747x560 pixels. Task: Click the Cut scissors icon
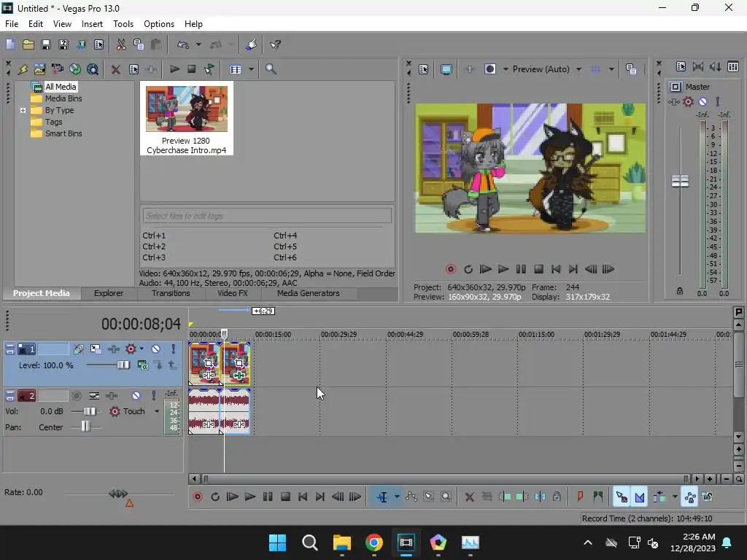121,44
